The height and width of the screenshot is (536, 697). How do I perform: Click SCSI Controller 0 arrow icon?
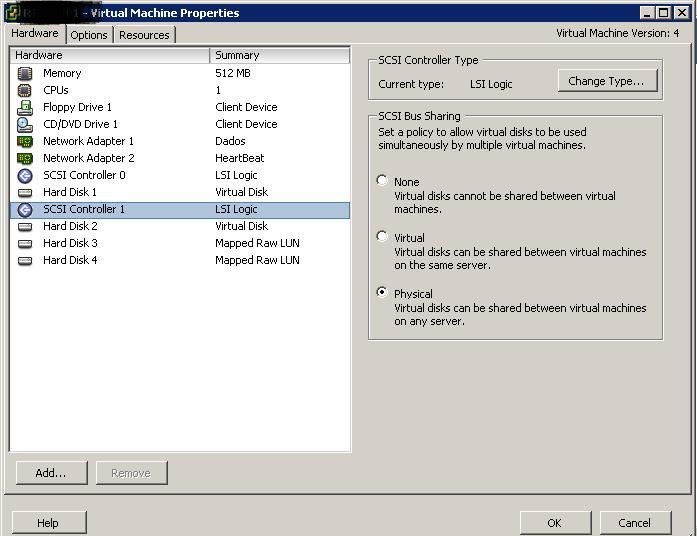pyautogui.click(x=25, y=176)
